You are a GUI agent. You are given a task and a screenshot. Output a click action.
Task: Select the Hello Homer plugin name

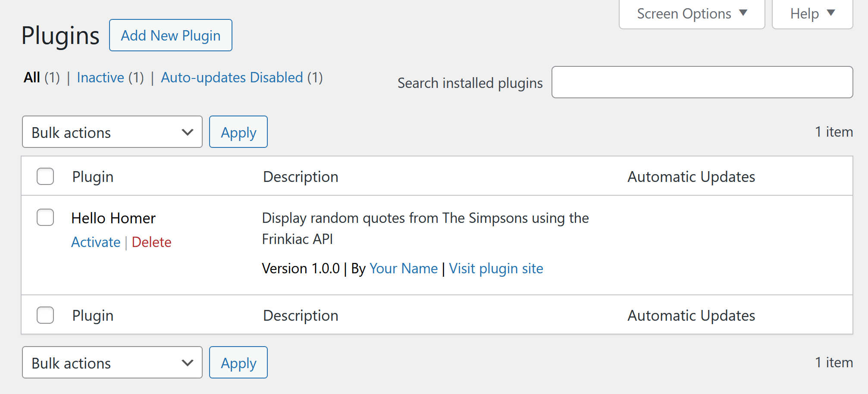(x=113, y=218)
